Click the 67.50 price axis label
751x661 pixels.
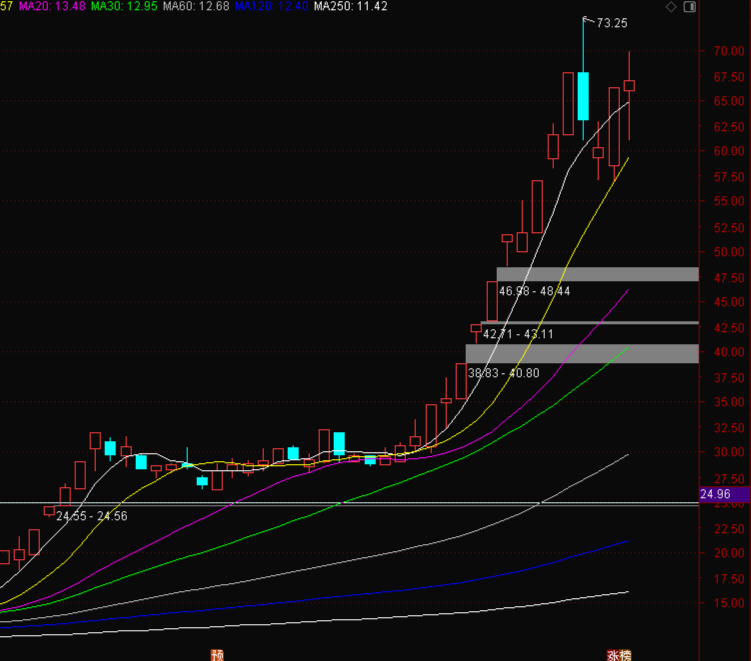[x=729, y=77]
